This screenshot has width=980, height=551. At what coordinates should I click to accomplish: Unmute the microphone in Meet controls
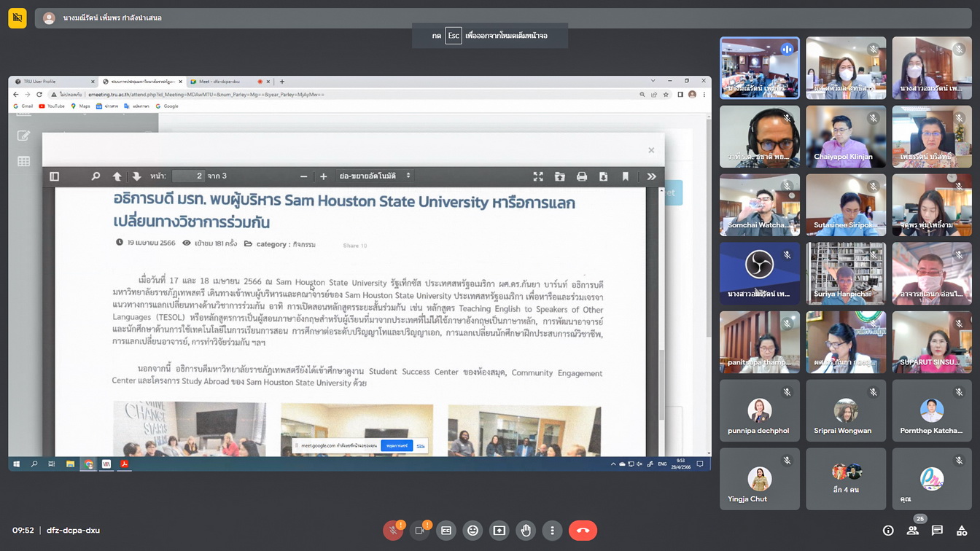[x=393, y=531]
